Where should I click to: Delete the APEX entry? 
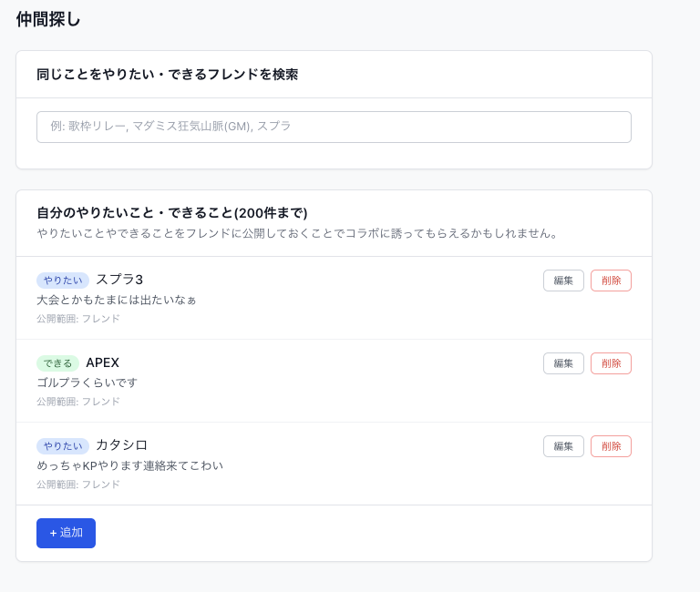click(x=611, y=363)
